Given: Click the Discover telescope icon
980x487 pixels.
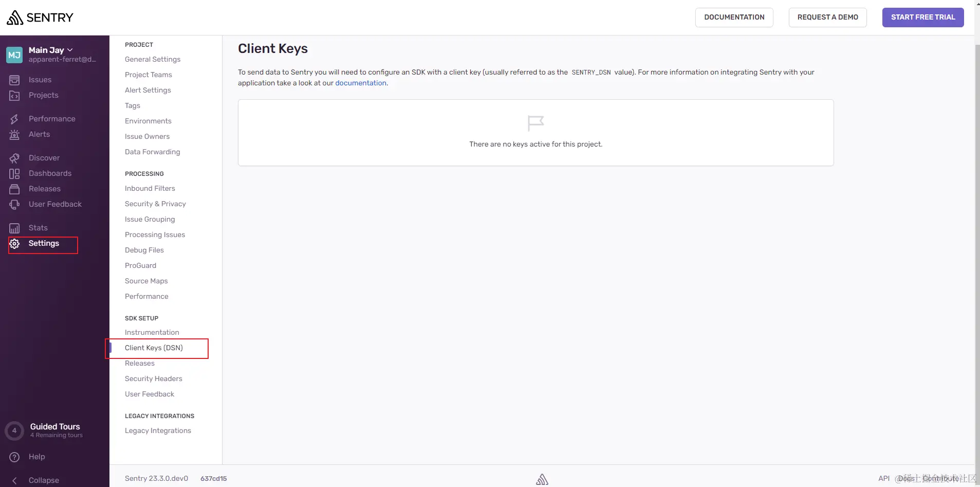Looking at the screenshot, I should [14, 158].
